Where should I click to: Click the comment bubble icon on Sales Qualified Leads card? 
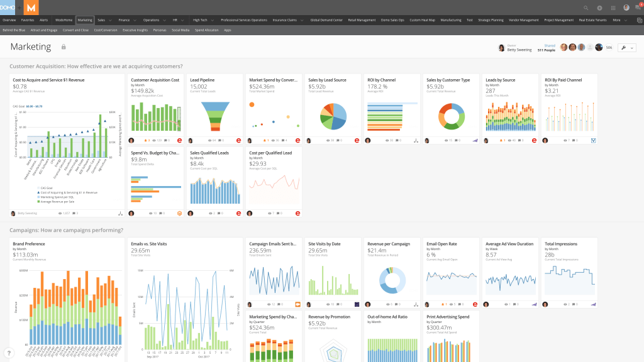[219, 212]
